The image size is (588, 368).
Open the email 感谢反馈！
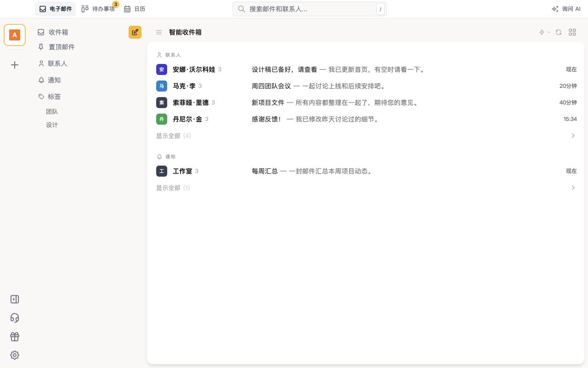(366, 119)
